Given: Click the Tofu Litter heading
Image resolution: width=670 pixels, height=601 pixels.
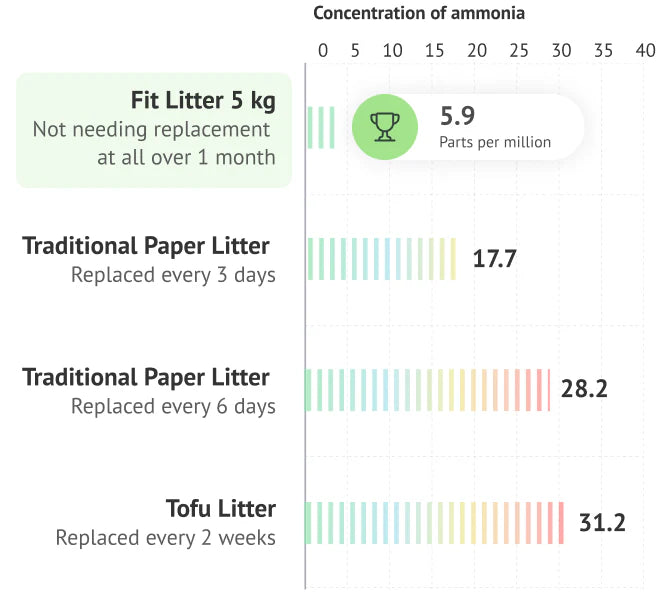Looking at the screenshot, I should [220, 508].
